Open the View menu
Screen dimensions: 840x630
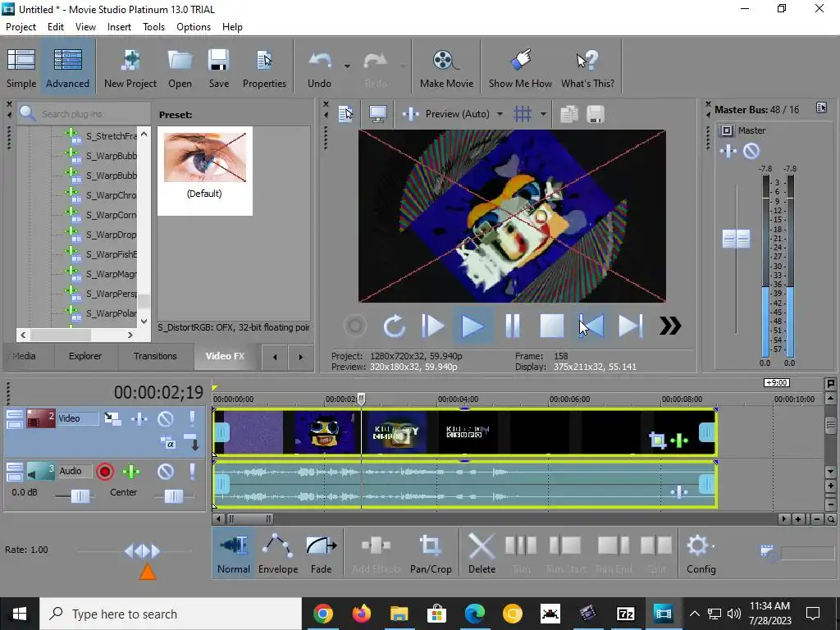point(85,27)
